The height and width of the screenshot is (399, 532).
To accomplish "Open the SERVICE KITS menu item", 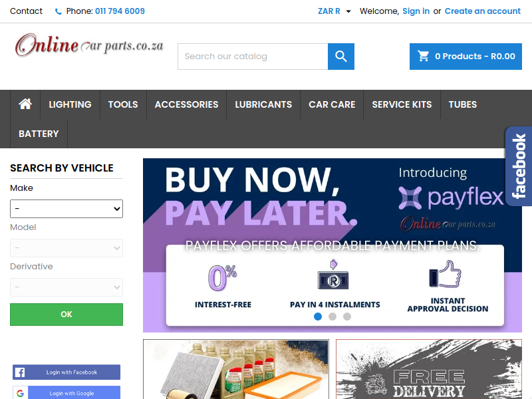I will (x=402, y=104).
